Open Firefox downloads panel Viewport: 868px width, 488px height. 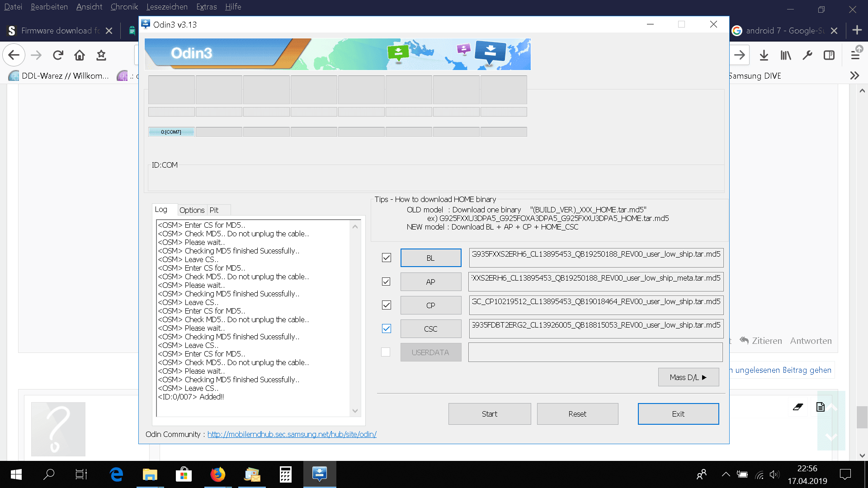tap(764, 55)
